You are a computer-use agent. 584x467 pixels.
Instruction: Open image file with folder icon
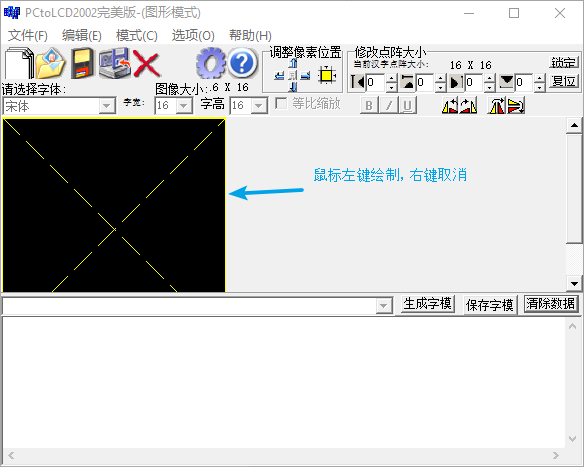51,63
